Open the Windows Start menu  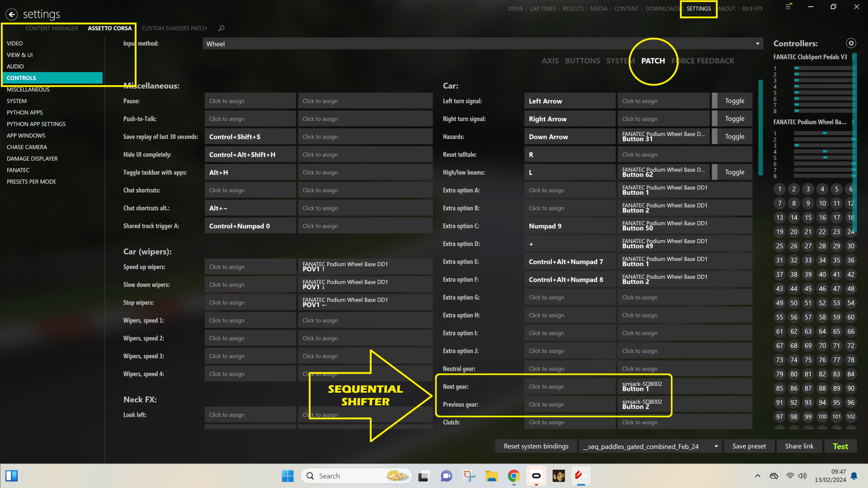click(x=288, y=476)
